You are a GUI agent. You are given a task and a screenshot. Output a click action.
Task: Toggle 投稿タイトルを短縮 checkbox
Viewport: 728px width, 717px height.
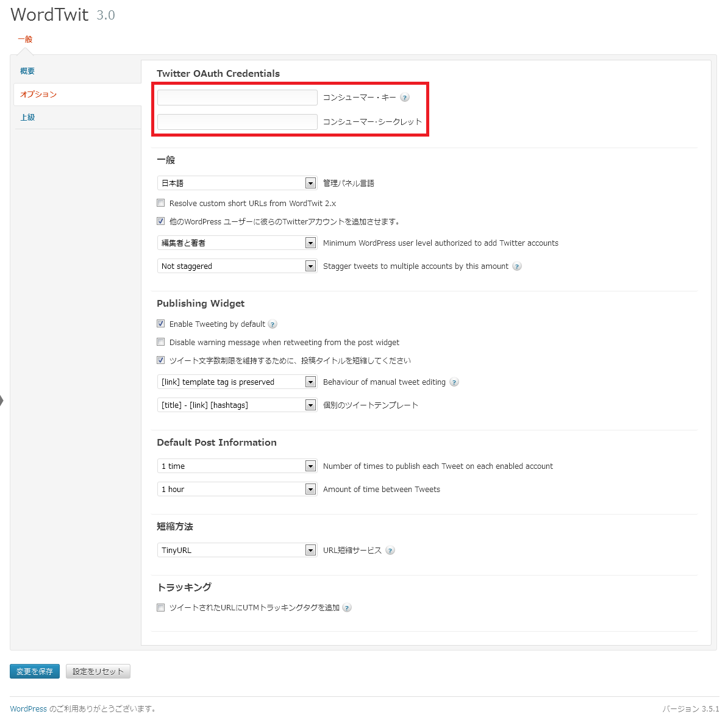[160, 360]
